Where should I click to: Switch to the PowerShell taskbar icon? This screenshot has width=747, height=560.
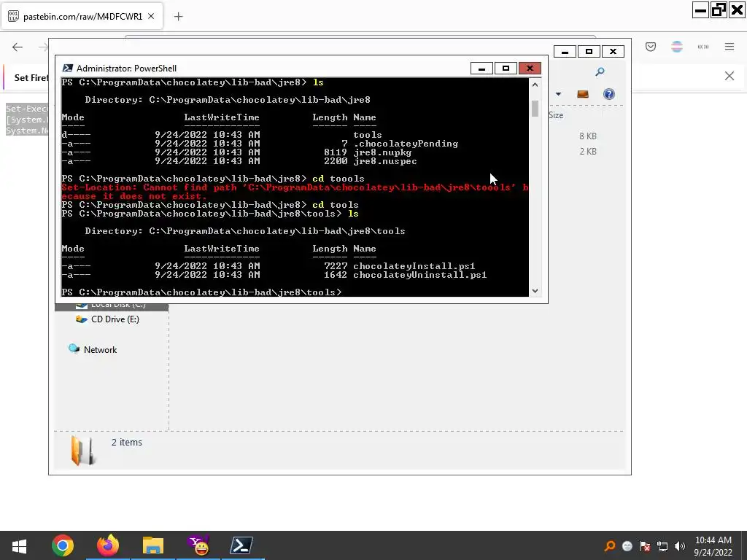pos(241,545)
